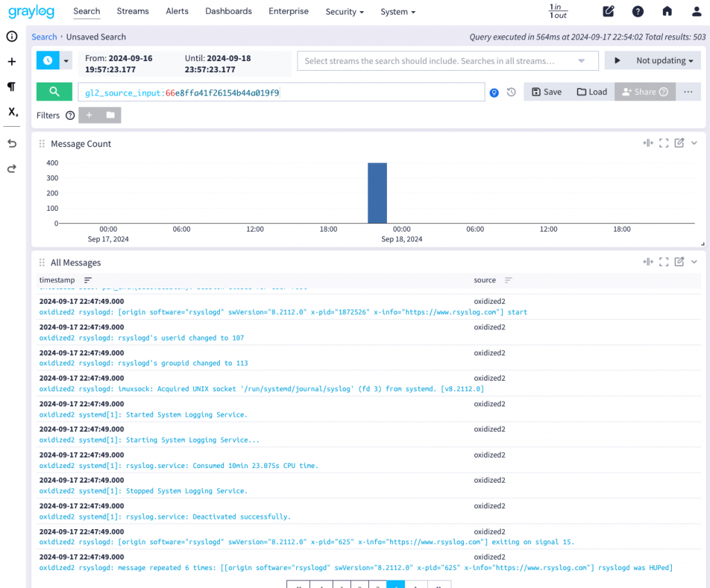This screenshot has width=710, height=588.
Task: Open the more search actions ellipsis
Action: click(689, 92)
